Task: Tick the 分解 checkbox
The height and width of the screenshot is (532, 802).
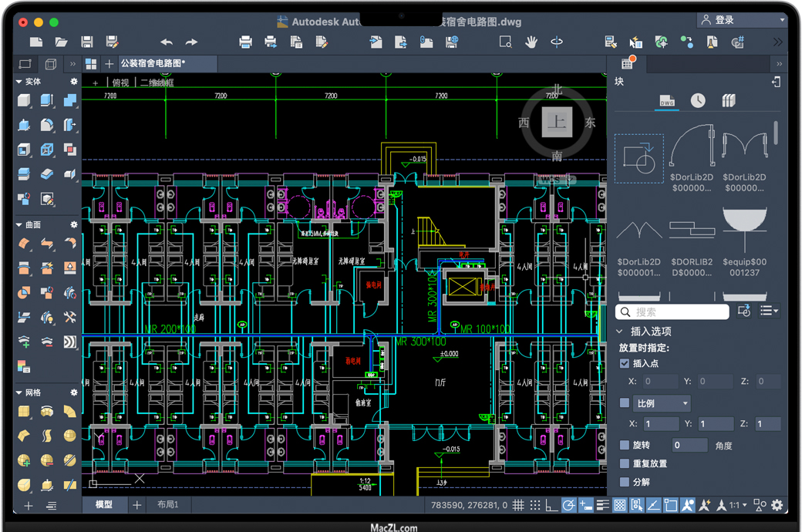Action: [625, 482]
